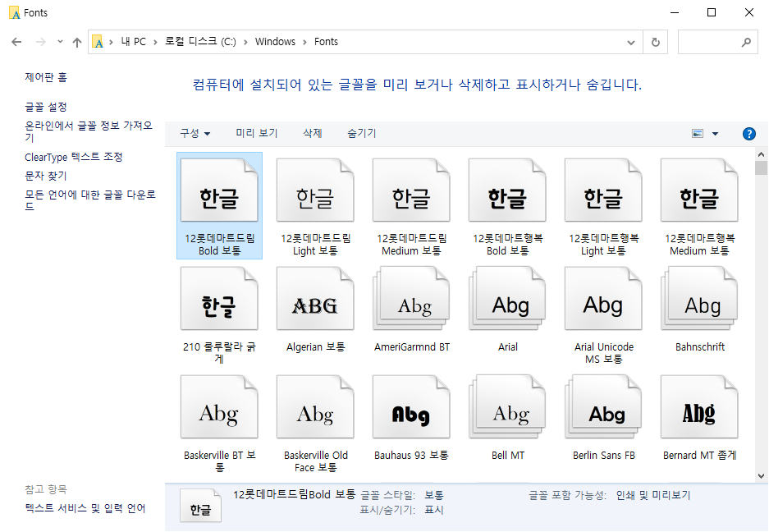Select the 12롯데마트드림 Bold font icon
Screen dimensions: 769x532
coord(219,190)
